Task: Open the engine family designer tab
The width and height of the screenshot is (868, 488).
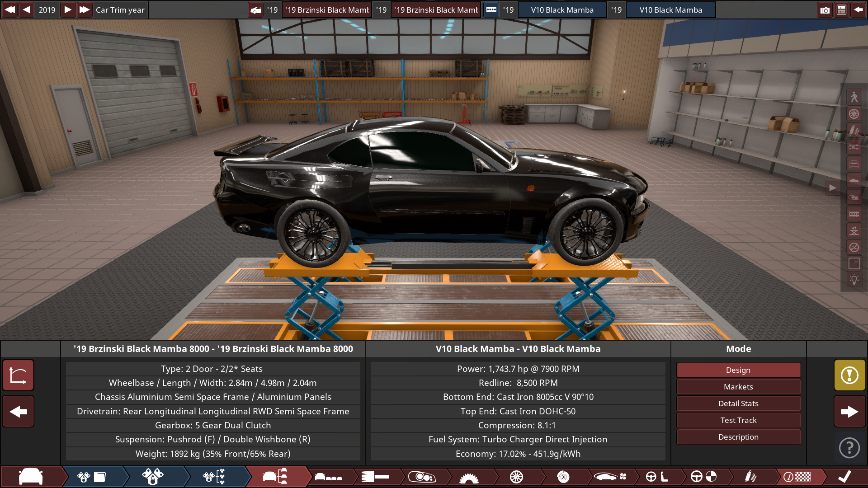Action: 153,477
